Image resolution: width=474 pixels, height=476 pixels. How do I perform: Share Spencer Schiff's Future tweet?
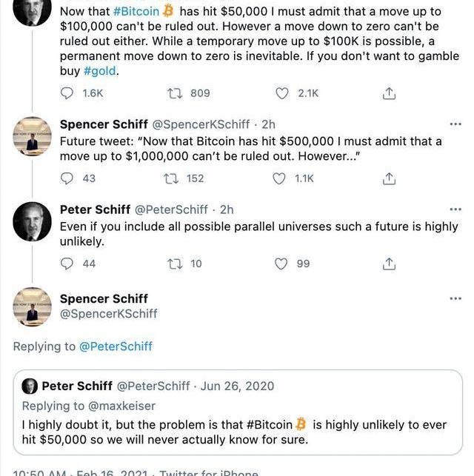point(389,178)
